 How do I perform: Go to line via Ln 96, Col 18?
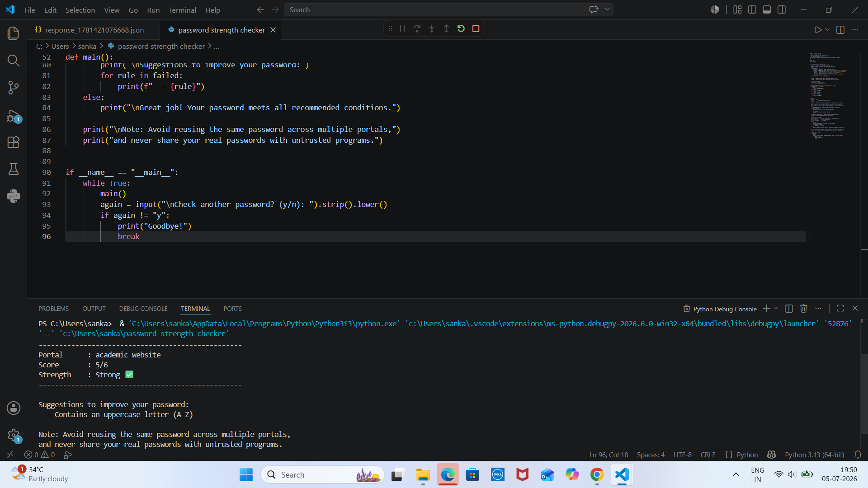coord(609,455)
